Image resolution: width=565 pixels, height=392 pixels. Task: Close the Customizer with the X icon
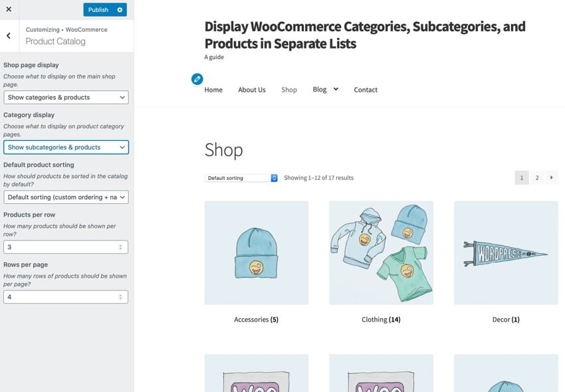click(x=9, y=9)
